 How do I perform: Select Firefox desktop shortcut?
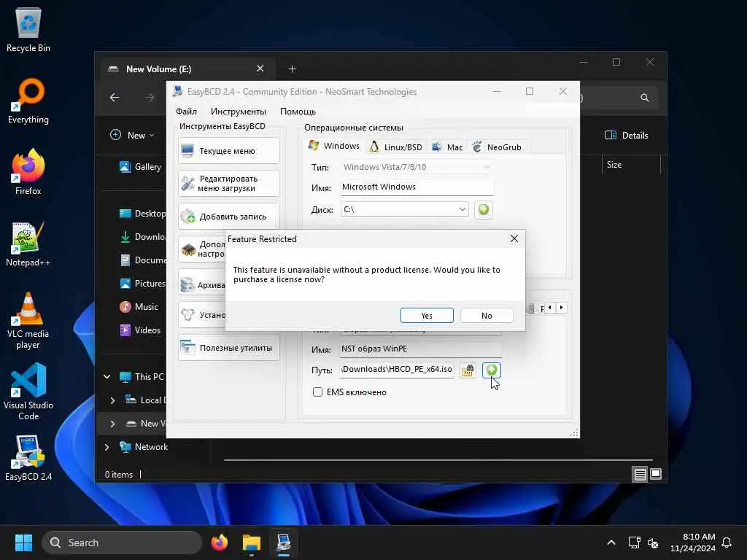(x=28, y=172)
